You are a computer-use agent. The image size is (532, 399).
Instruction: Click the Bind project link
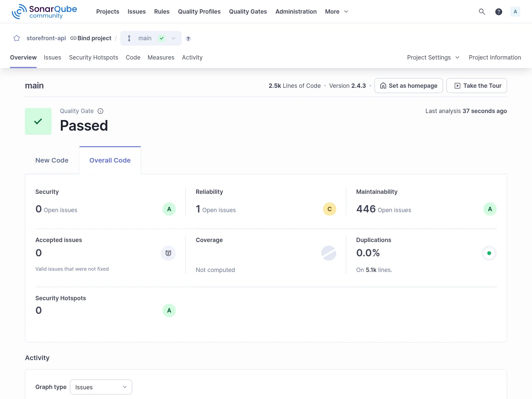[91, 38]
